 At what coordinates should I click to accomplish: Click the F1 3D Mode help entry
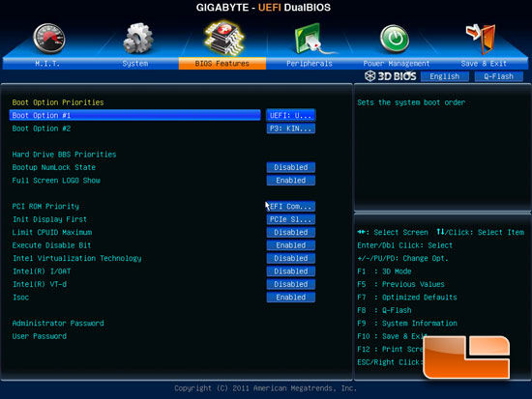coord(384,271)
